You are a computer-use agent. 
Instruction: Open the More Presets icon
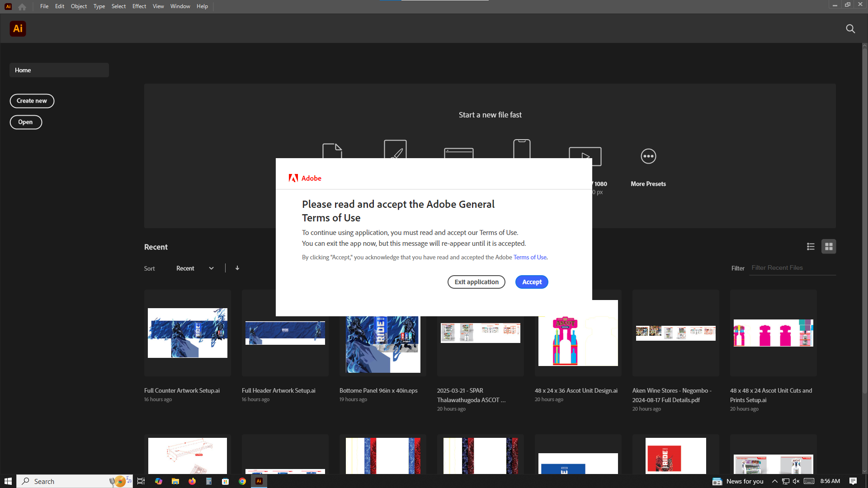648,156
